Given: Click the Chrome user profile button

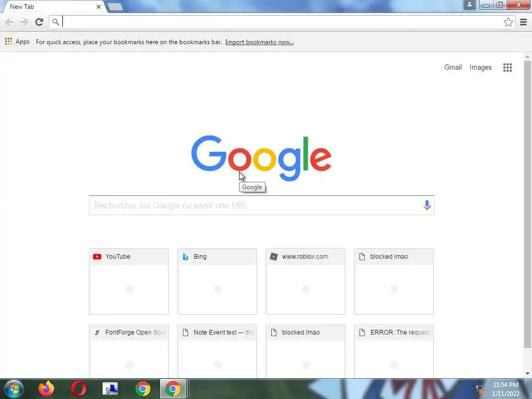Looking at the screenshot, I should [x=470, y=5].
